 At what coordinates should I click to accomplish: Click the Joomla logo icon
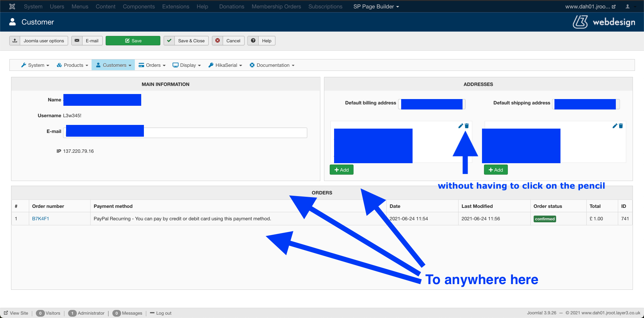(x=12, y=6)
